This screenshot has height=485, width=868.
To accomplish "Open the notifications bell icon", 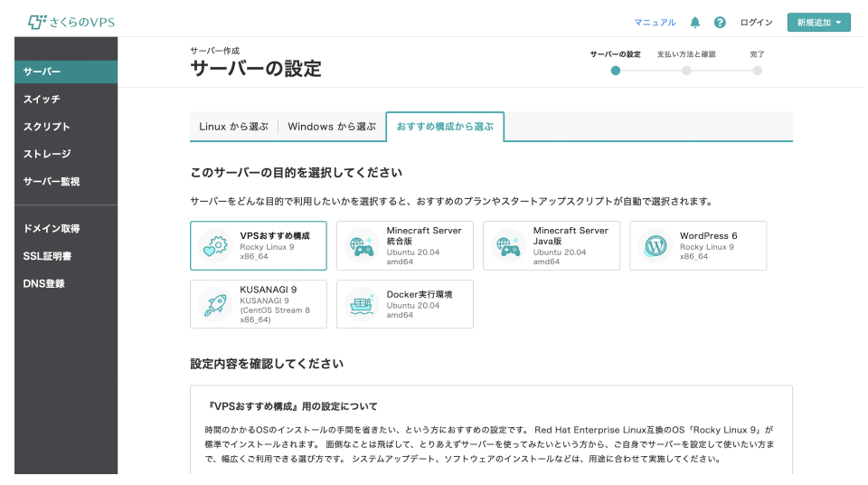I will (695, 23).
